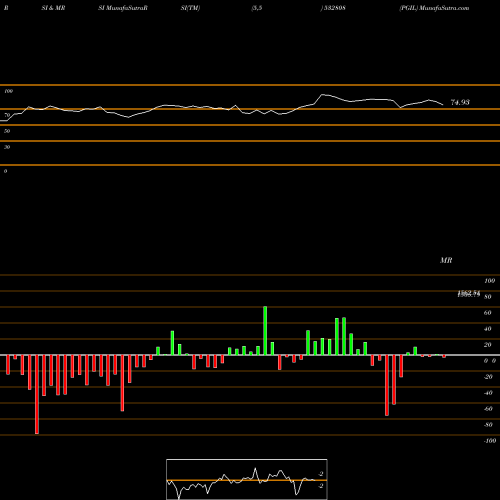Click the RSI line peak near 100
This screenshot has height=500, width=500.
click(x=322, y=95)
